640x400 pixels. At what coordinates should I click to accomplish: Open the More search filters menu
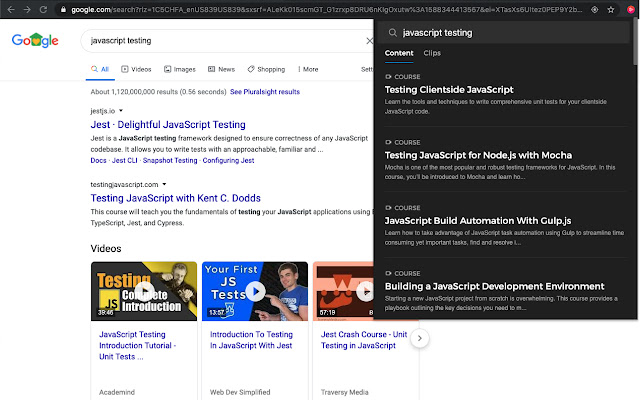308,69
